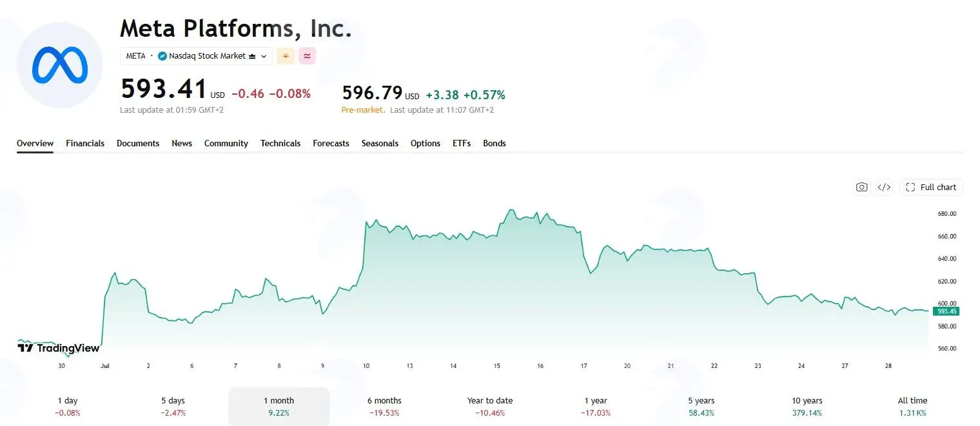Image resolution: width=980 pixels, height=426 pixels.
Task: Select the 1 day range
Action: pos(68,406)
